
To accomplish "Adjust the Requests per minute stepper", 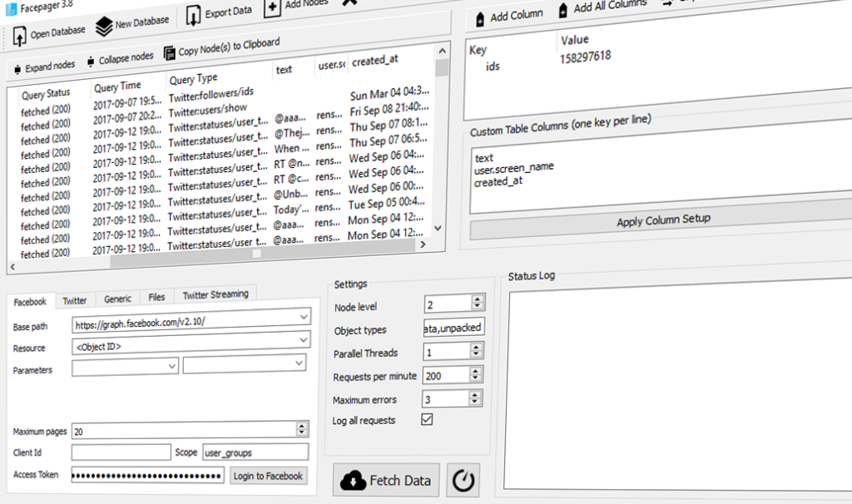I will pyautogui.click(x=475, y=373).
